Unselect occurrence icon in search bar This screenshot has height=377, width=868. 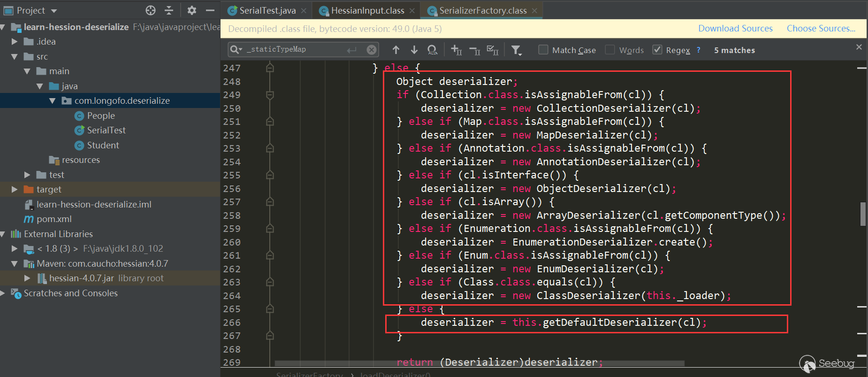(475, 50)
